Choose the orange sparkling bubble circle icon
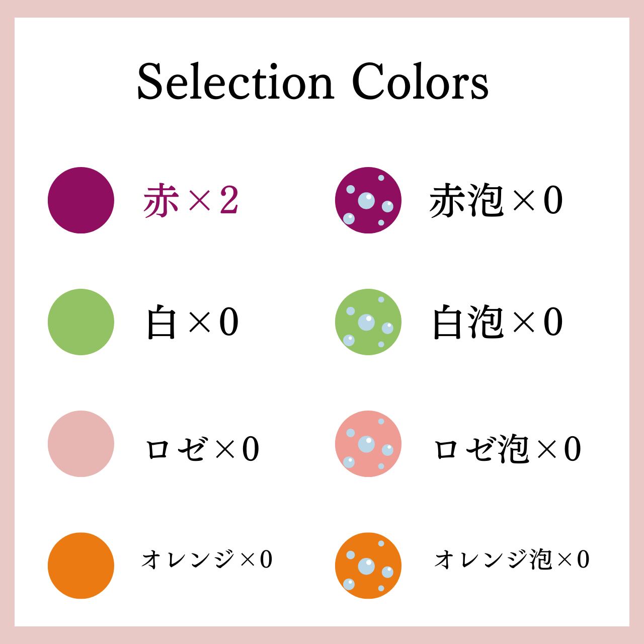The height and width of the screenshot is (644, 644). [x=368, y=566]
